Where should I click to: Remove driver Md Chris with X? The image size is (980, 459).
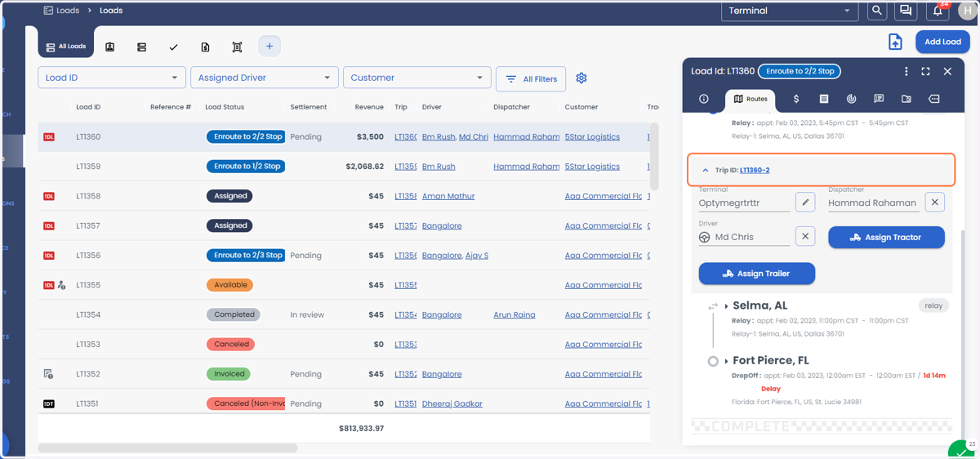tap(805, 237)
